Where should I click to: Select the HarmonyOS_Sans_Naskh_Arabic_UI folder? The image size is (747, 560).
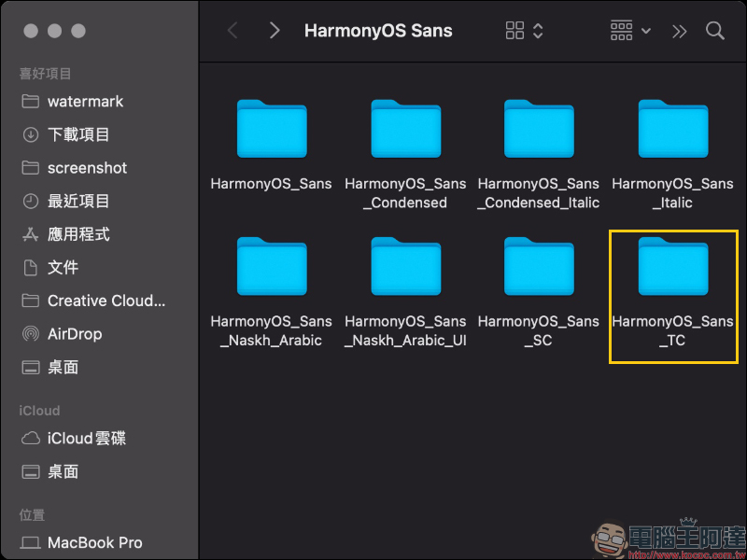[x=405, y=268]
